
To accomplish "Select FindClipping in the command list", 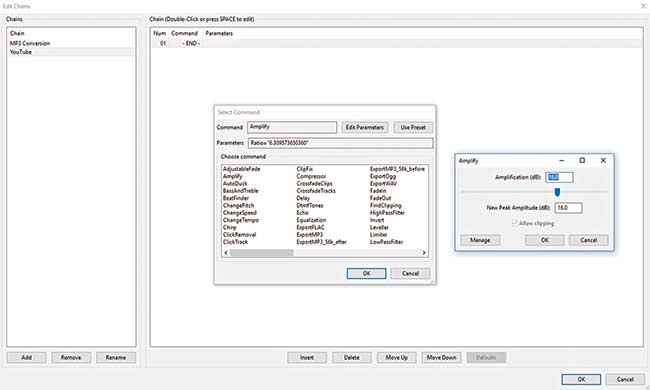I will 386,205.
